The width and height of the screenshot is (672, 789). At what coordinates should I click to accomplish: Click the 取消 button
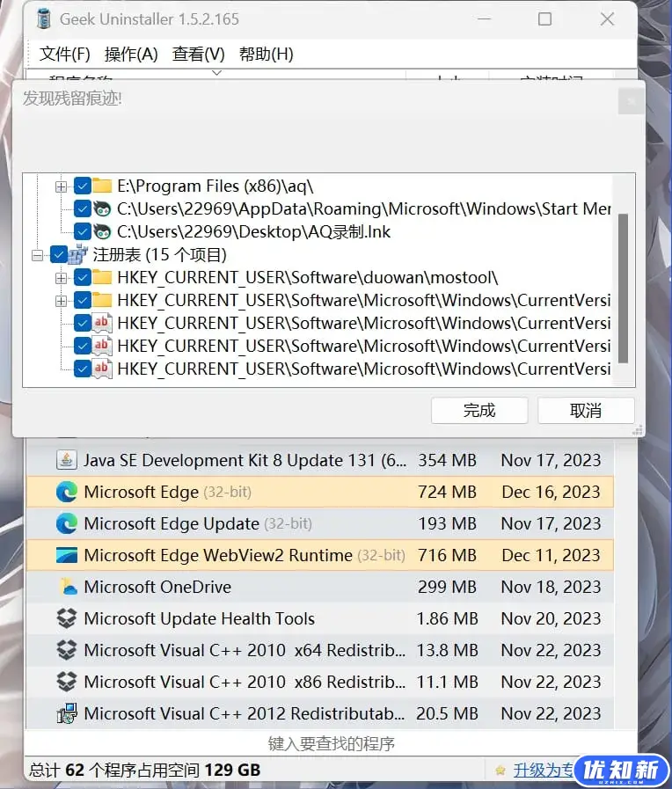point(586,411)
